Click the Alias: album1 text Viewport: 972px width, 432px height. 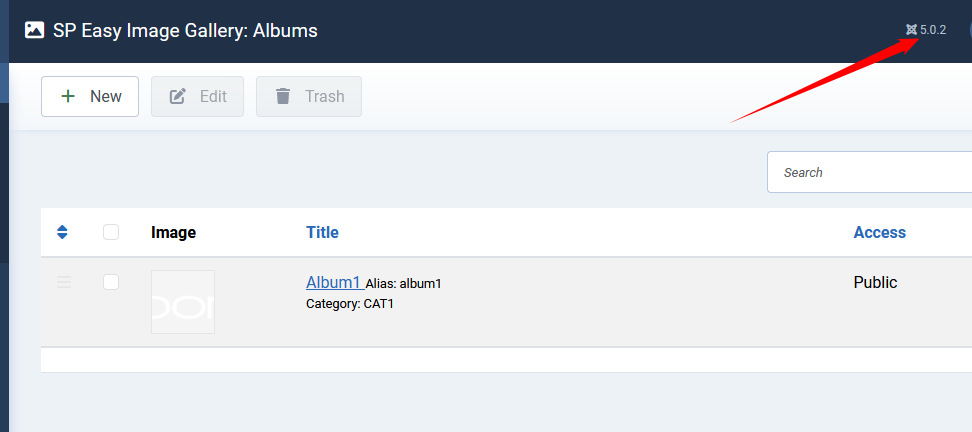pyautogui.click(x=404, y=284)
